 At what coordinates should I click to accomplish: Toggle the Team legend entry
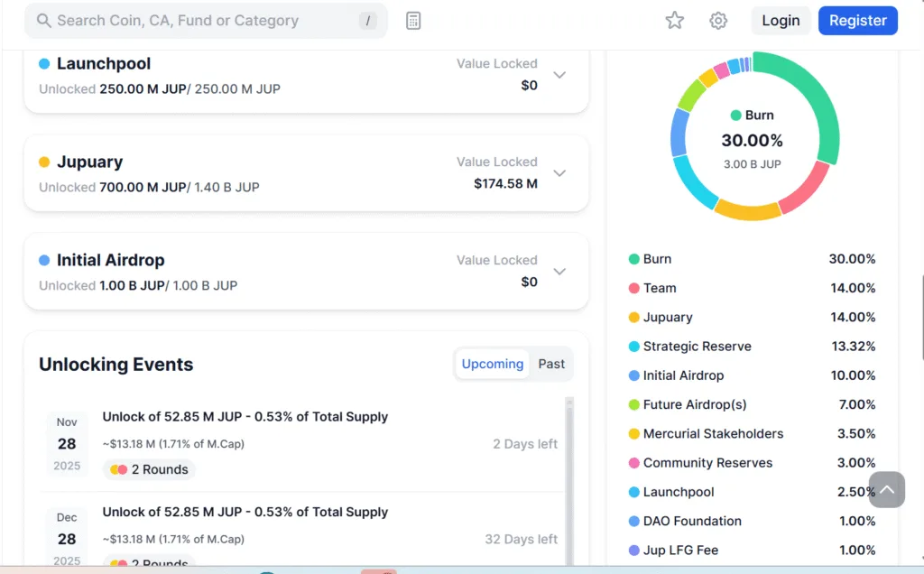coord(659,288)
